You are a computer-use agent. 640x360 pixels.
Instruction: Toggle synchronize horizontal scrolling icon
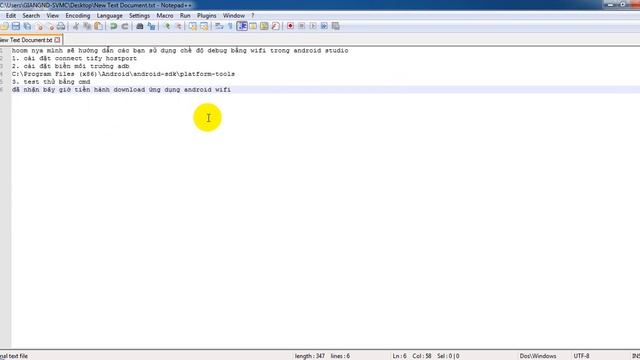coord(204,26)
